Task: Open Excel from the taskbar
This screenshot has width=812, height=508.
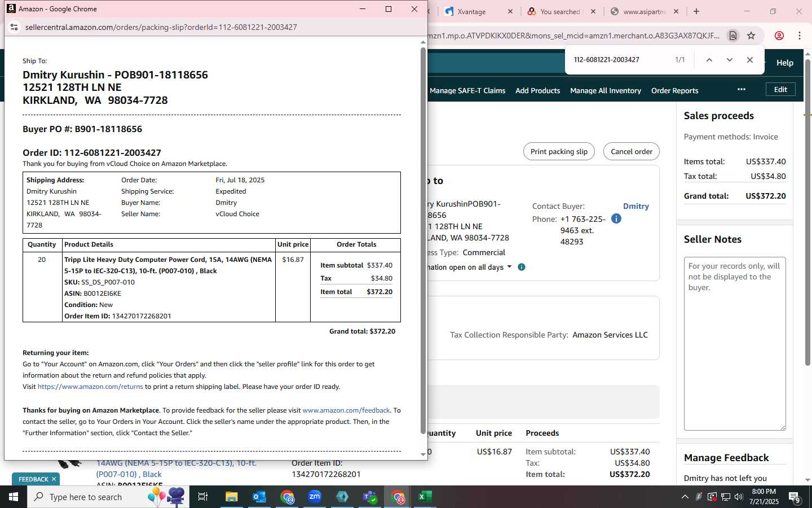Action: (x=425, y=497)
